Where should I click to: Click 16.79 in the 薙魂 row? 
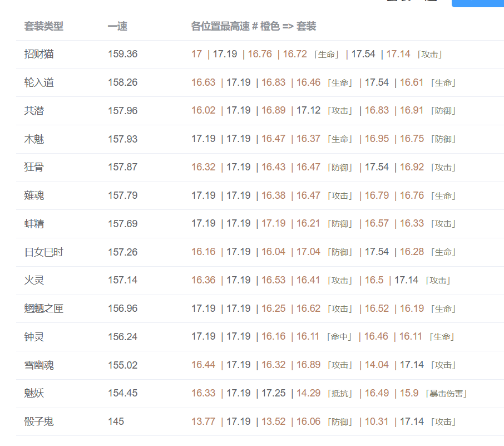pyautogui.click(x=377, y=195)
